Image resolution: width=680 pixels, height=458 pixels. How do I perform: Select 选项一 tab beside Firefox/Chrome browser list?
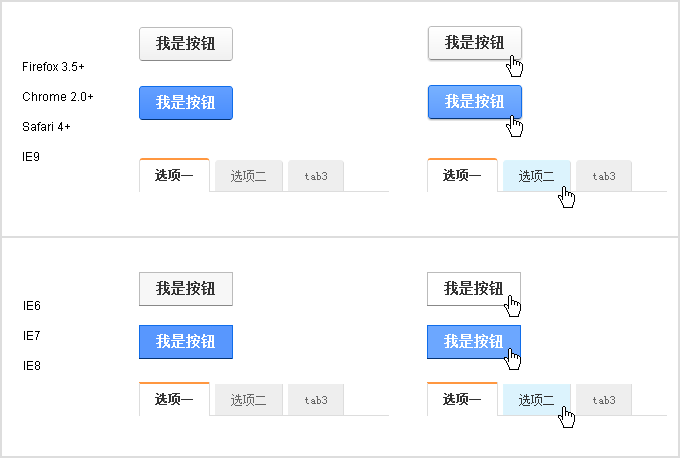tap(174, 176)
